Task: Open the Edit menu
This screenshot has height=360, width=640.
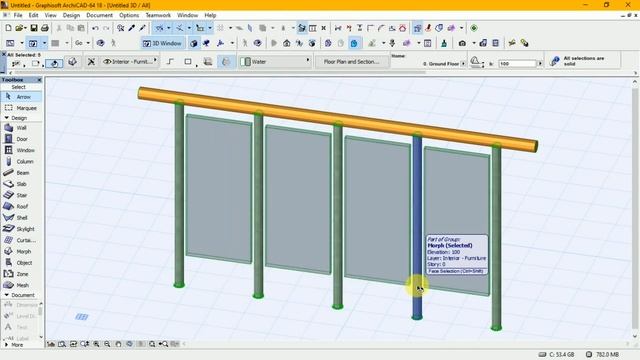Action: coord(33,15)
